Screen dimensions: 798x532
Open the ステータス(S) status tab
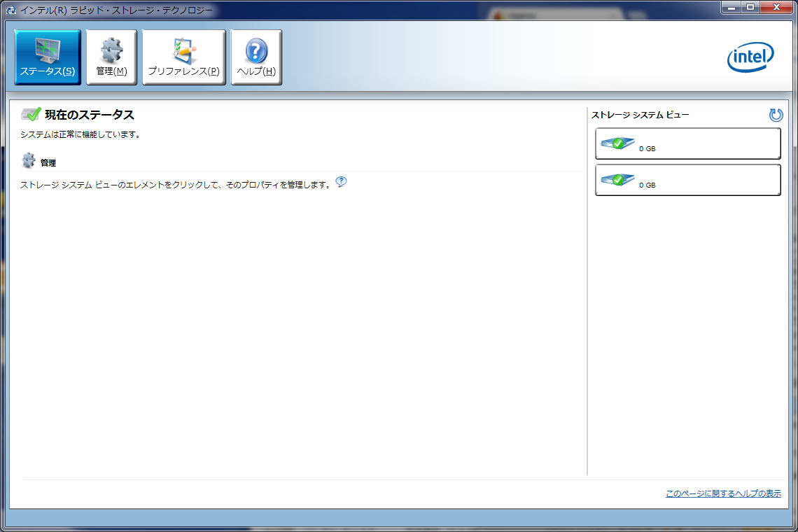click(48, 57)
